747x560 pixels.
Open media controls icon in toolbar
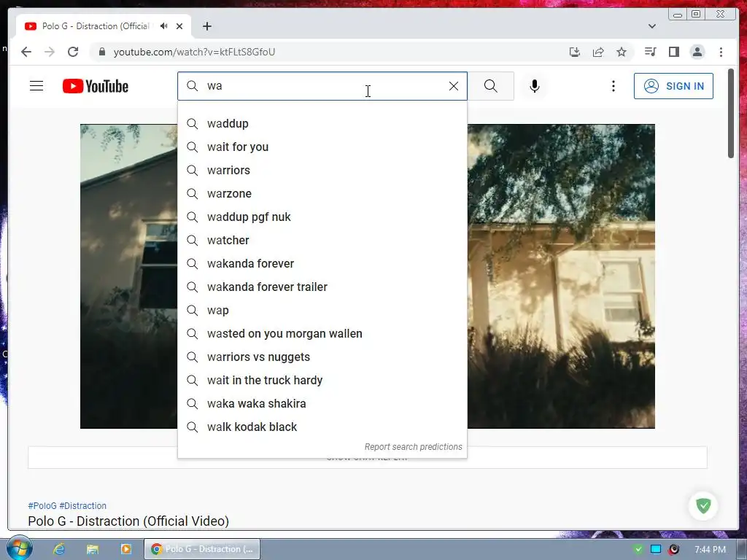point(650,52)
